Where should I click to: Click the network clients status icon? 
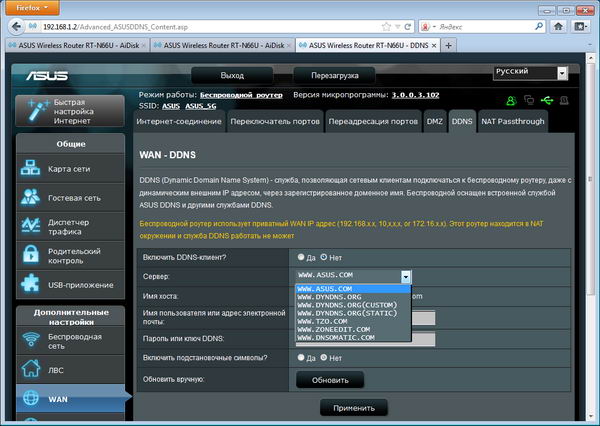click(529, 100)
